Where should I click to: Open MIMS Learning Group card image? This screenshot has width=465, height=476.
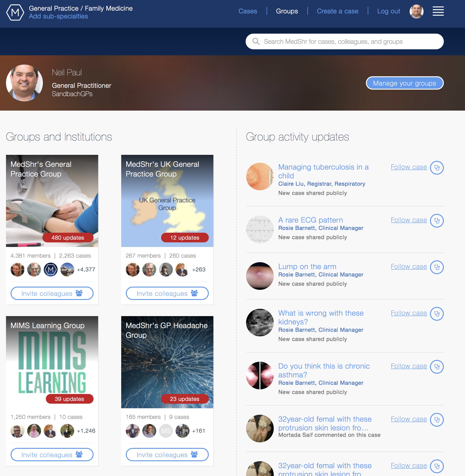pos(52,362)
